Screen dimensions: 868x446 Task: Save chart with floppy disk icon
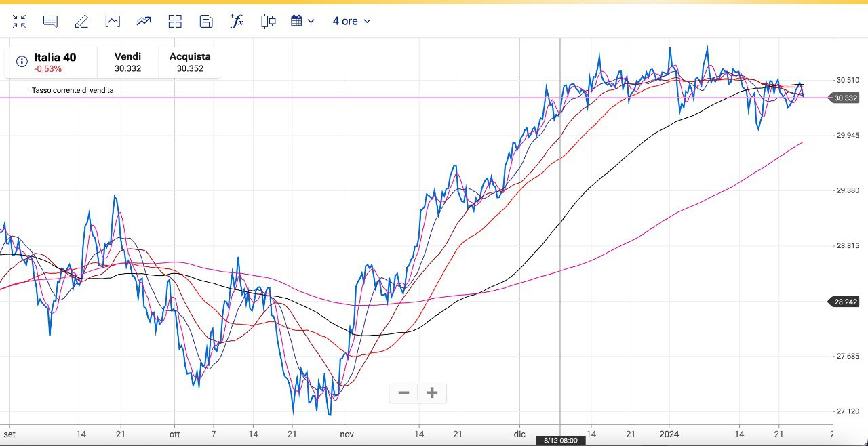[x=206, y=21]
